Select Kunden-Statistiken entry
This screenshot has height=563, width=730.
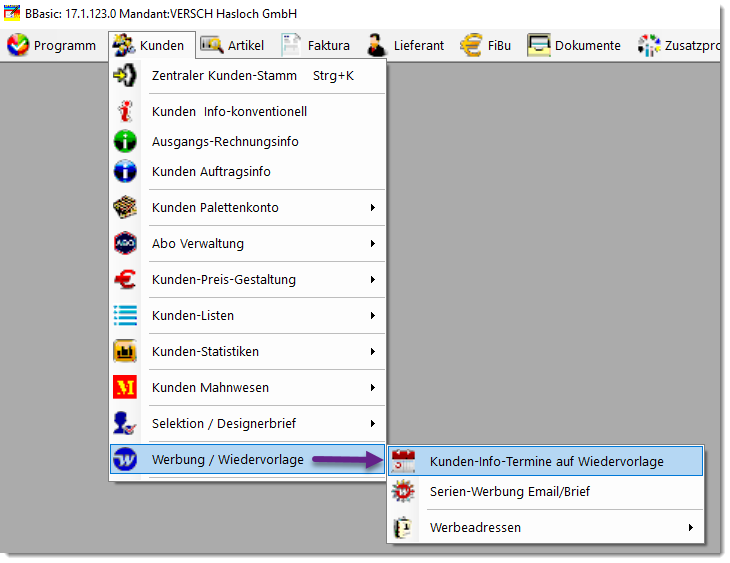point(247,351)
